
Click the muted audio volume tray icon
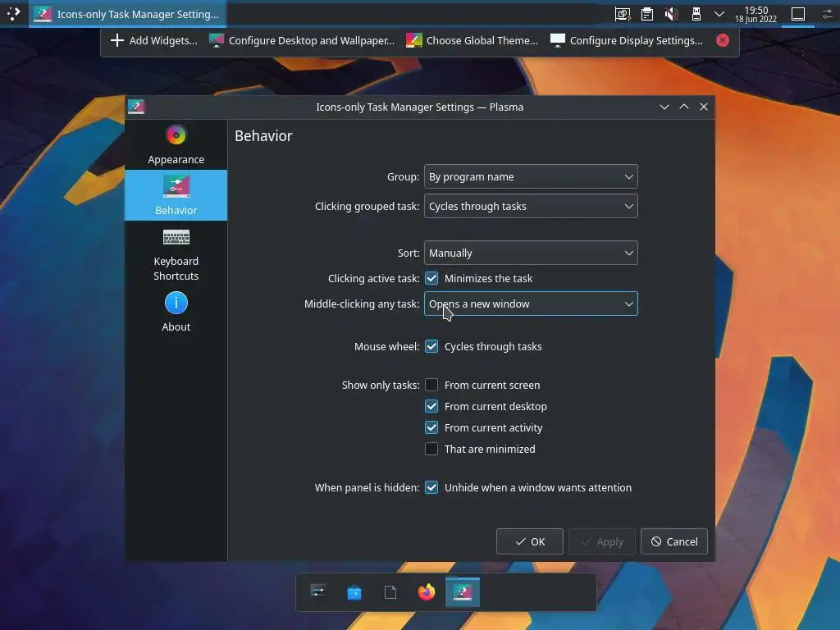(671, 14)
